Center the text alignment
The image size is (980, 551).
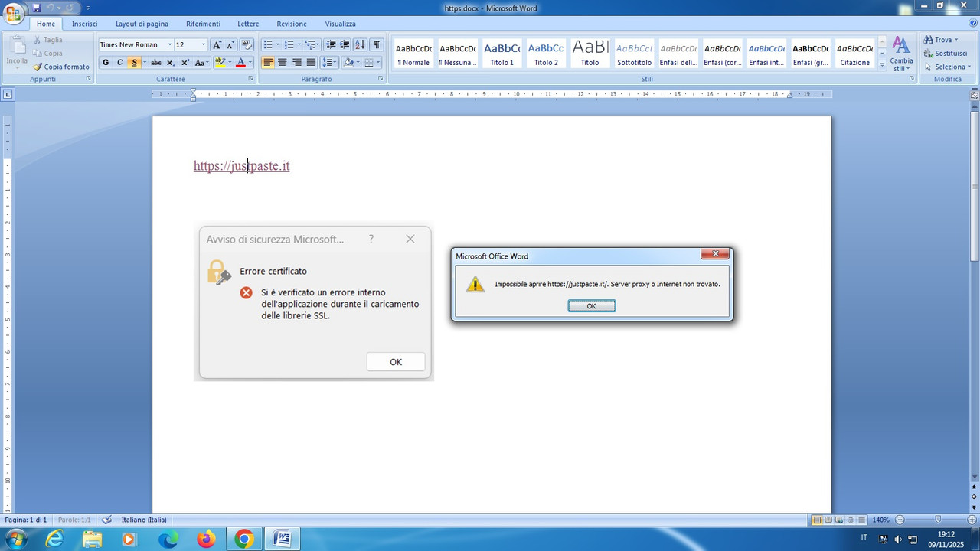(282, 63)
